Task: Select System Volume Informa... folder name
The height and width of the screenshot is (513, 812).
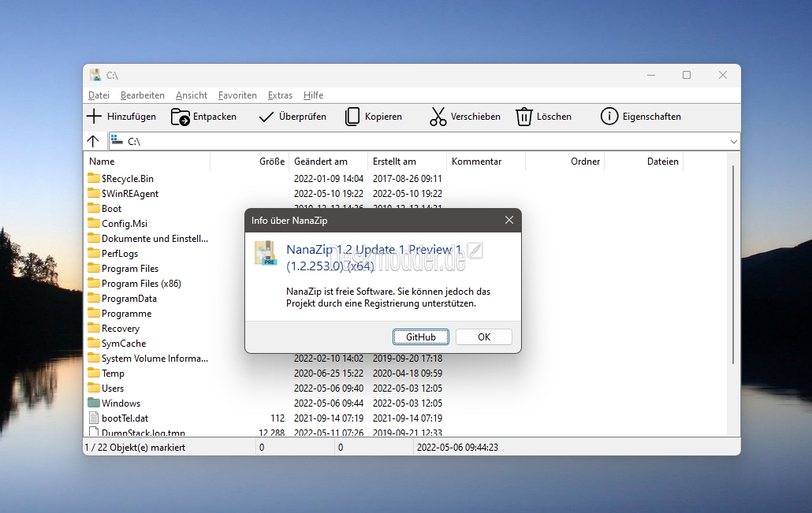Action: pos(155,359)
